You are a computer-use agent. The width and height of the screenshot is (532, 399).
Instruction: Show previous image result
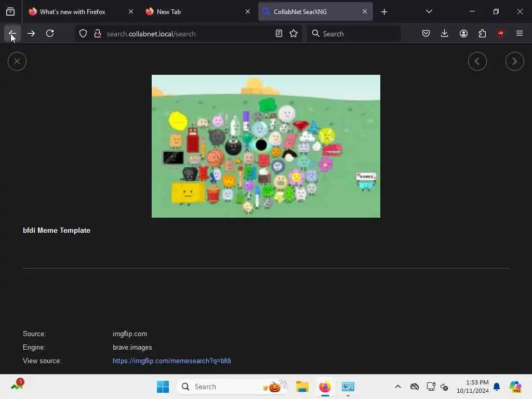pyautogui.click(x=477, y=61)
